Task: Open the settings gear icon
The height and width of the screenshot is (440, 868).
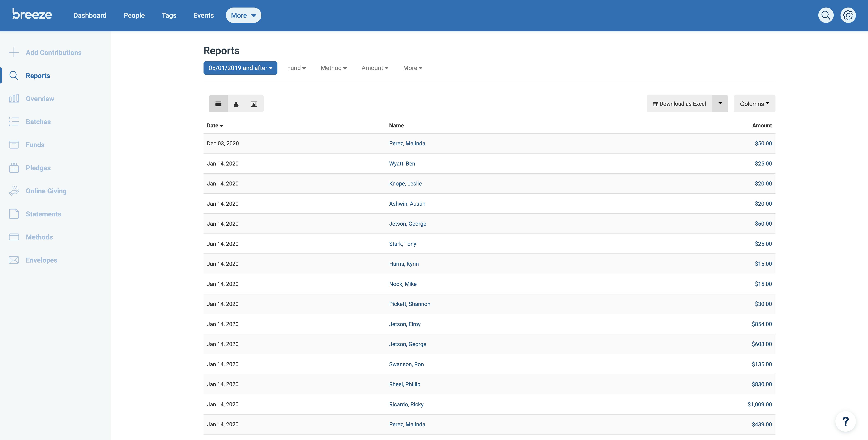Action: pos(848,15)
